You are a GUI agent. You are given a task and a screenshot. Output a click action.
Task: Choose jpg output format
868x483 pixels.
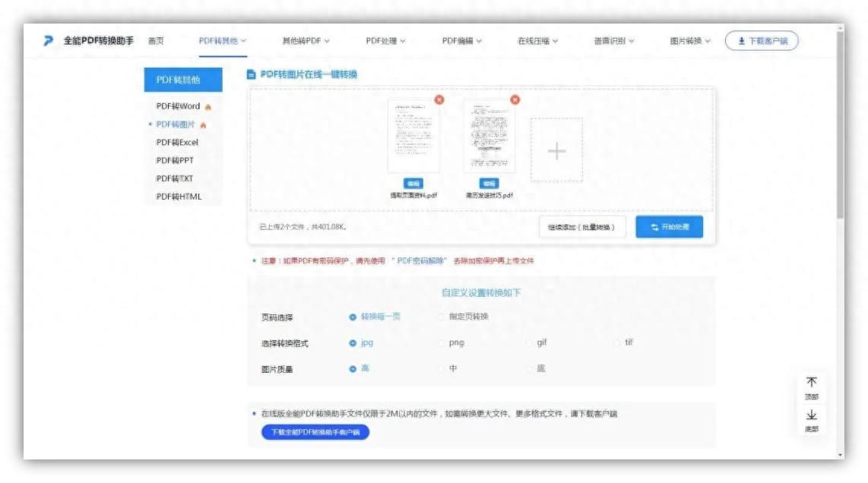tap(353, 343)
